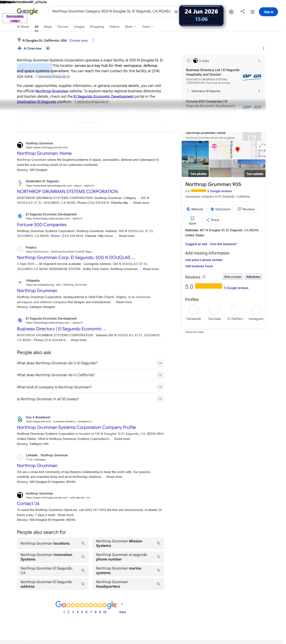Play AI Overview audio speaker icon
286x644 pixels.
(x=48, y=48)
